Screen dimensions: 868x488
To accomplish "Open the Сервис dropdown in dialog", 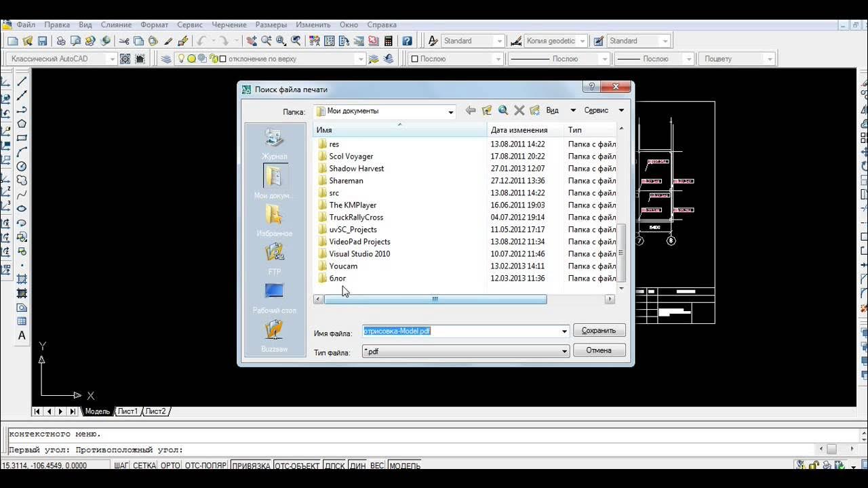I will tap(621, 110).
